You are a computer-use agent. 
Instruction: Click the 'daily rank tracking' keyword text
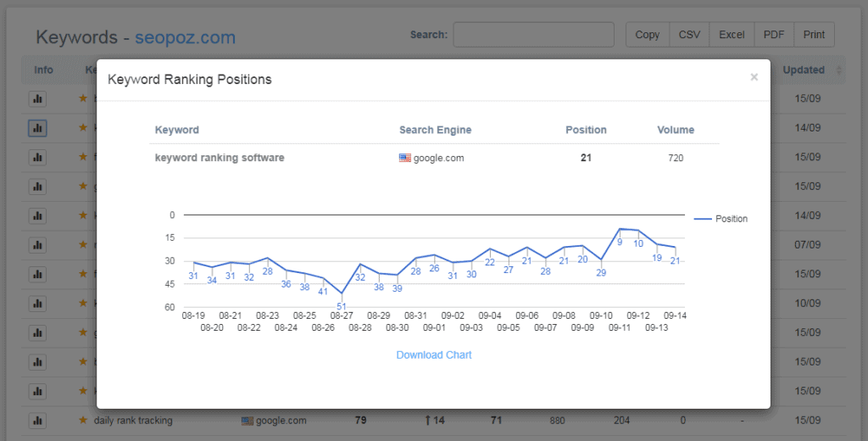click(133, 421)
